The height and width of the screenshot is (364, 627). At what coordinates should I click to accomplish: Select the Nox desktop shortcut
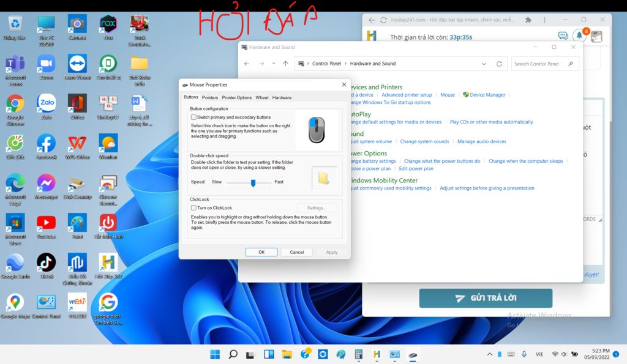click(x=108, y=28)
